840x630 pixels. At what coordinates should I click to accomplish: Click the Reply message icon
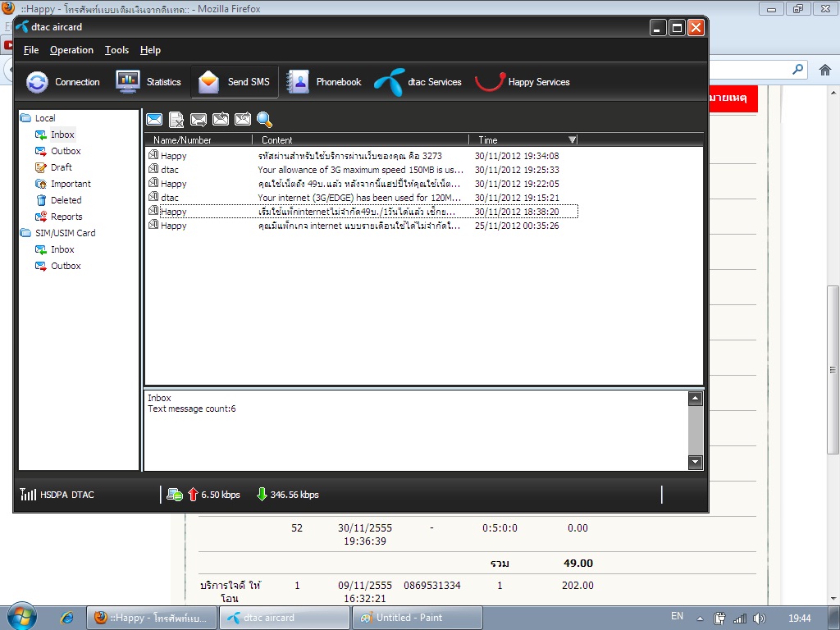coord(220,119)
